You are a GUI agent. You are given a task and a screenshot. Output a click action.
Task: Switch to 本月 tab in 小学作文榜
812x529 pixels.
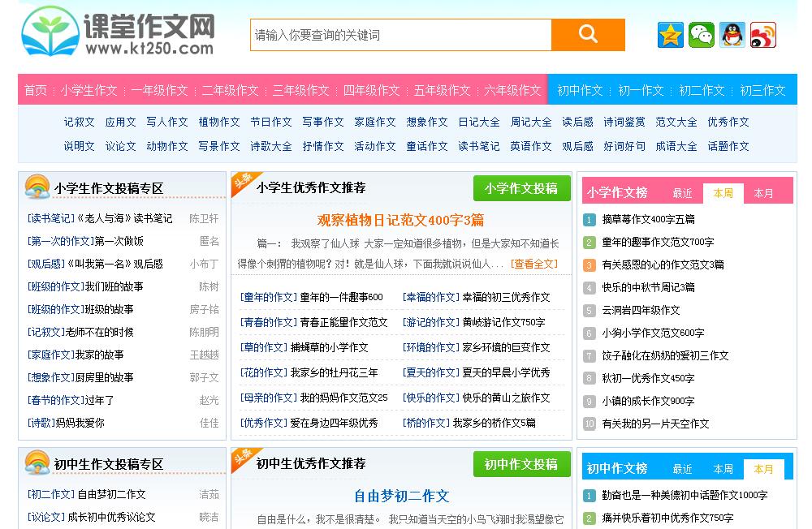[764, 193]
